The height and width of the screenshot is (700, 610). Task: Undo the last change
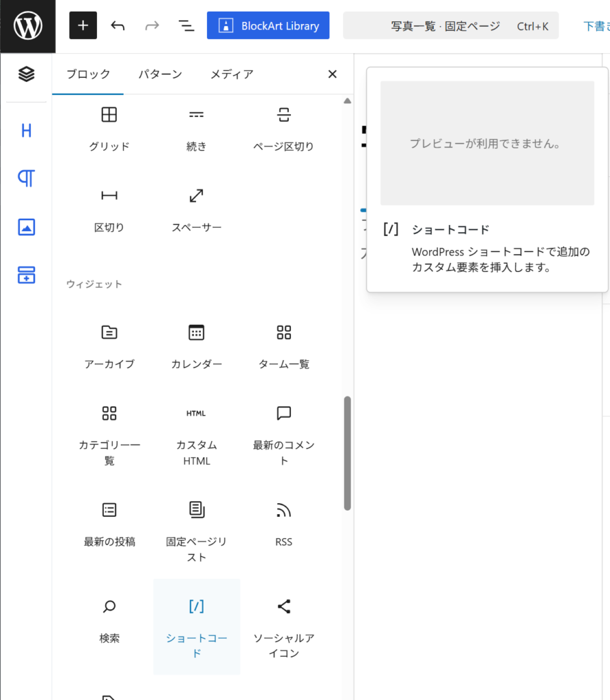tap(117, 26)
